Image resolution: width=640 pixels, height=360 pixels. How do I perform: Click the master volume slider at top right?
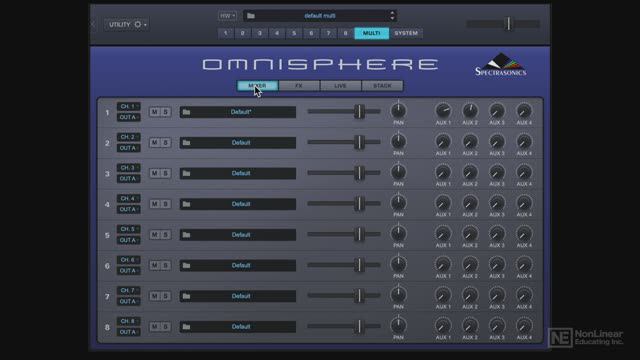click(x=503, y=24)
